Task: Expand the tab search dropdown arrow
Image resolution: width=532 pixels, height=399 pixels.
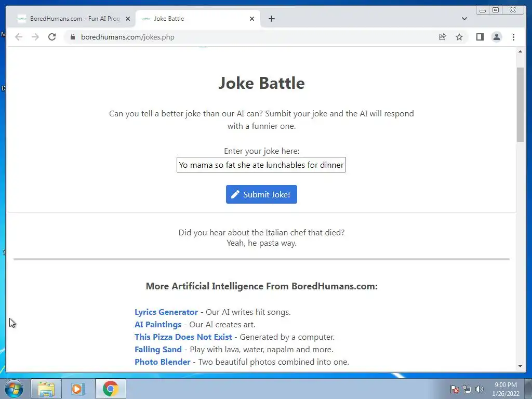Action: [x=464, y=19]
